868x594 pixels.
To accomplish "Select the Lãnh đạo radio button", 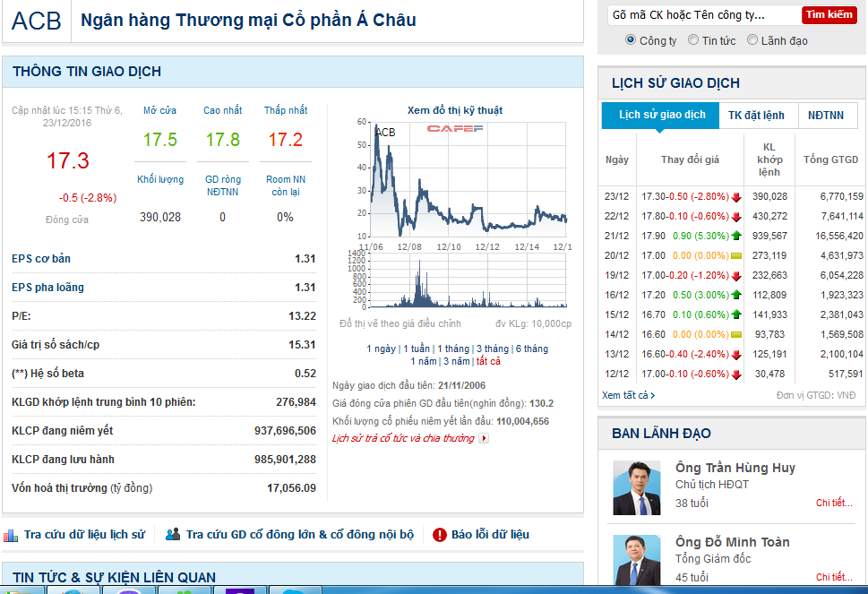I will (752, 39).
